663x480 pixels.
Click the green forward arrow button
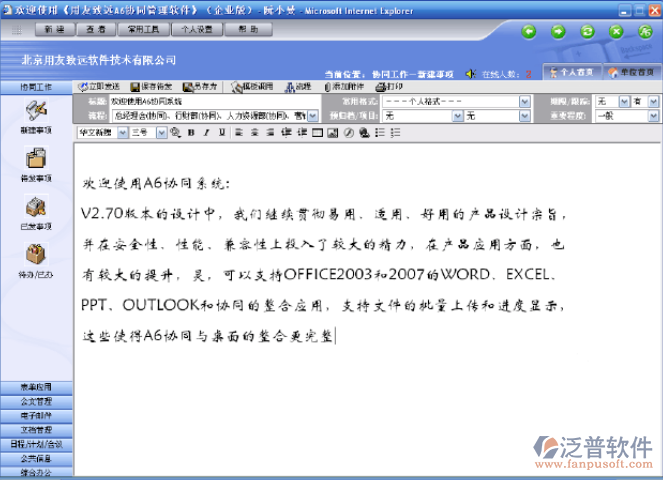558,31
